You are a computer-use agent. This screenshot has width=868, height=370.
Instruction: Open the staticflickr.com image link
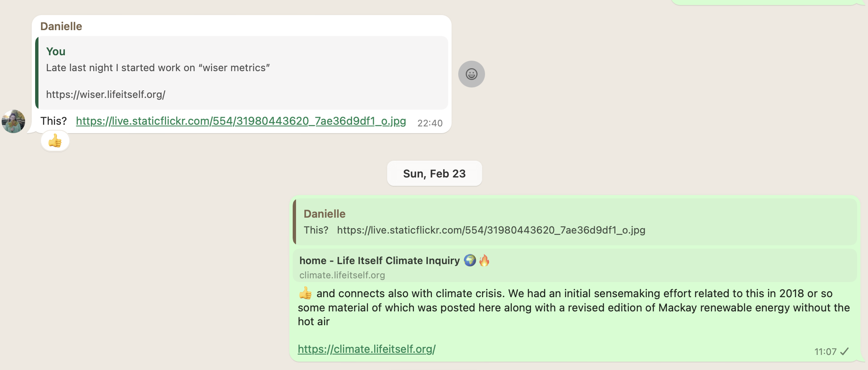[241, 121]
